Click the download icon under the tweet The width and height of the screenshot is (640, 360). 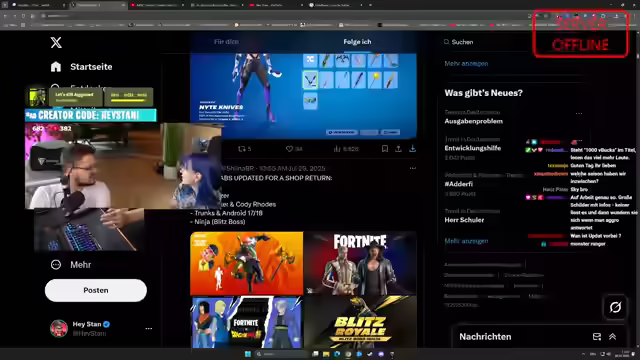pyautogui.click(x=412, y=149)
